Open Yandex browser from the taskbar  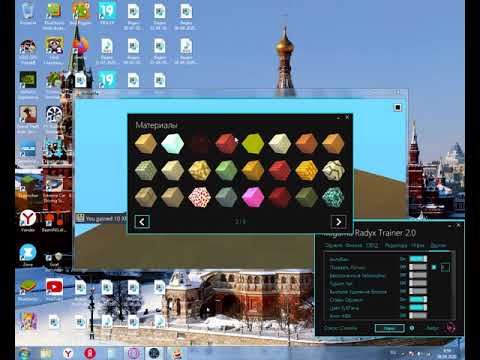pos(68,353)
